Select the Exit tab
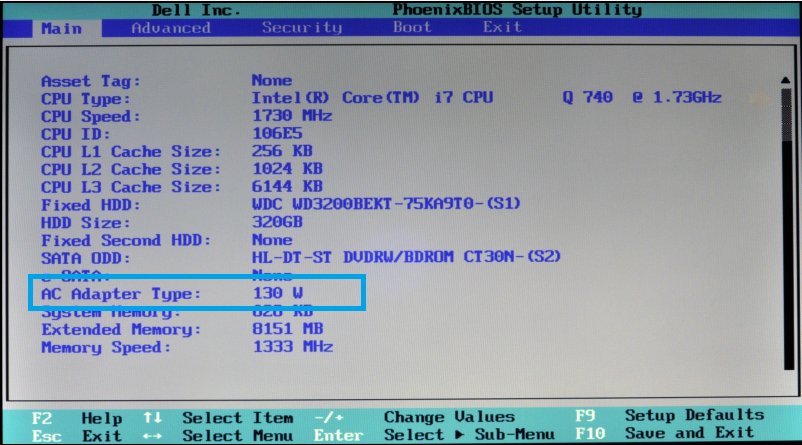Image resolution: width=802 pixels, height=445 pixels. 502,27
